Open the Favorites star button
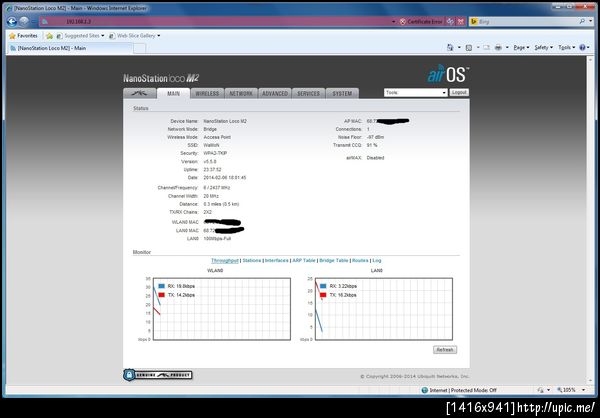 23,36
